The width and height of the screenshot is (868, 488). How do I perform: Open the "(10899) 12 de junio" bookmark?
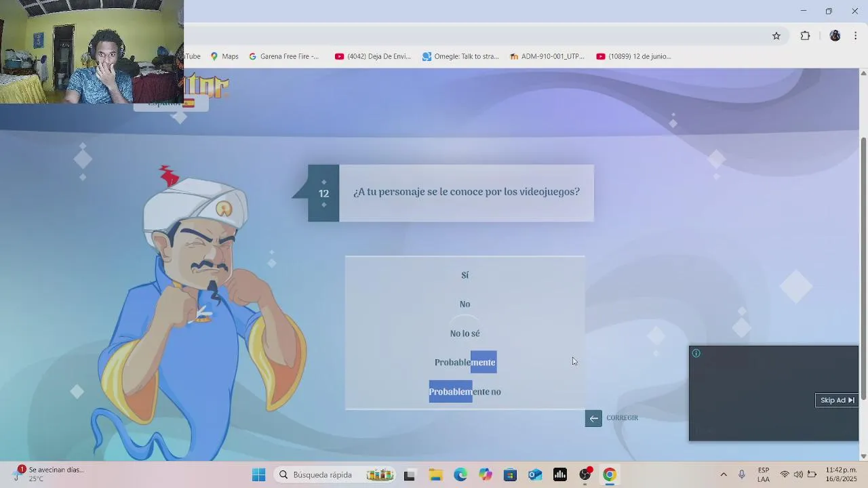coord(633,56)
